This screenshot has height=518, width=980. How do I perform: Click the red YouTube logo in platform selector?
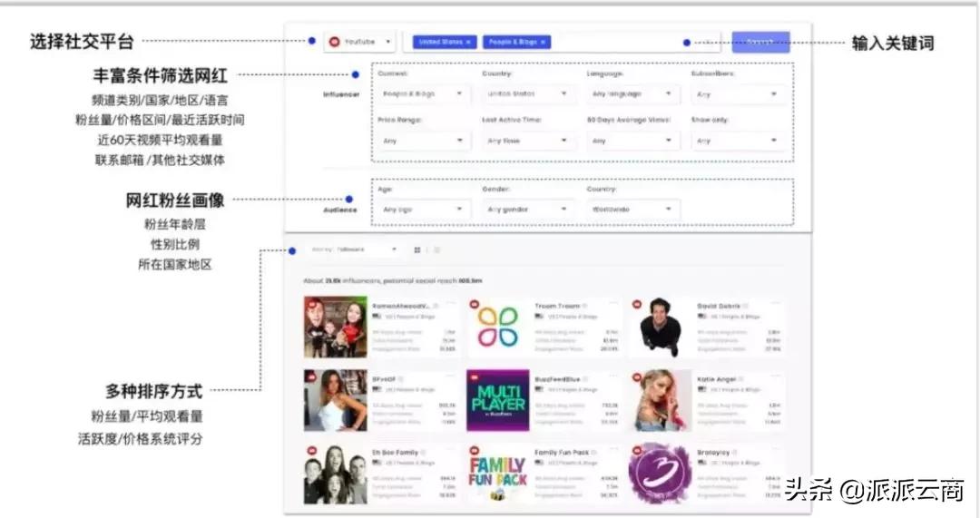click(x=334, y=42)
